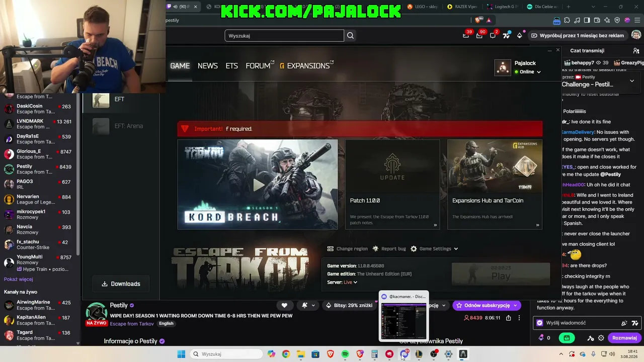Select EFT in the launcher game list
Image resolution: width=644 pixels, height=362 pixels.
(x=121, y=100)
